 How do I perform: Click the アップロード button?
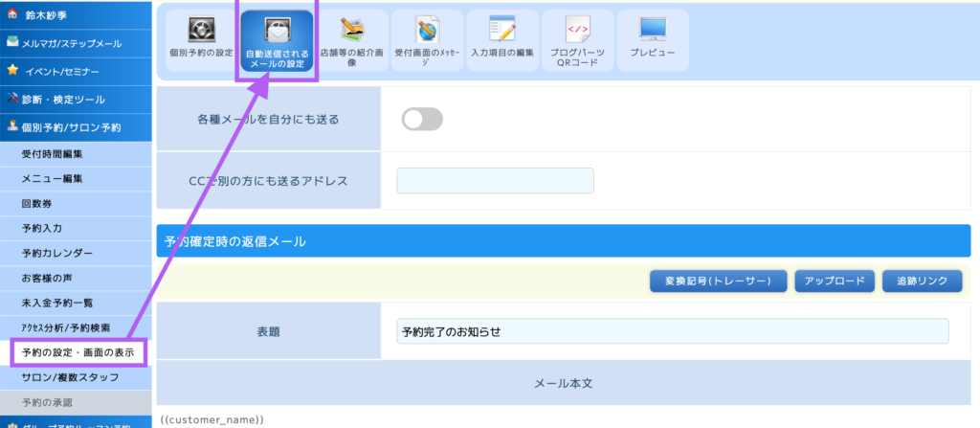pyautogui.click(x=835, y=281)
